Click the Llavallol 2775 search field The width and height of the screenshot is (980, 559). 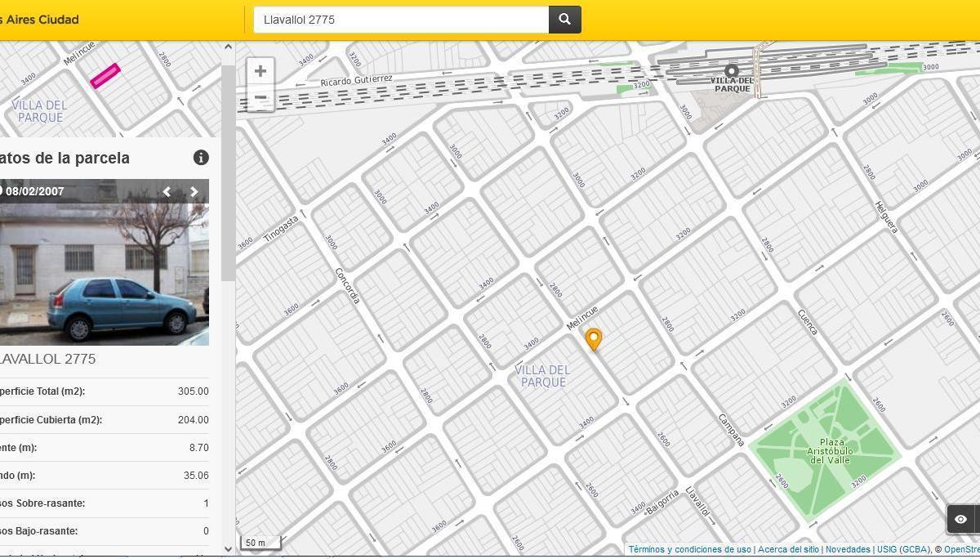coord(401,20)
